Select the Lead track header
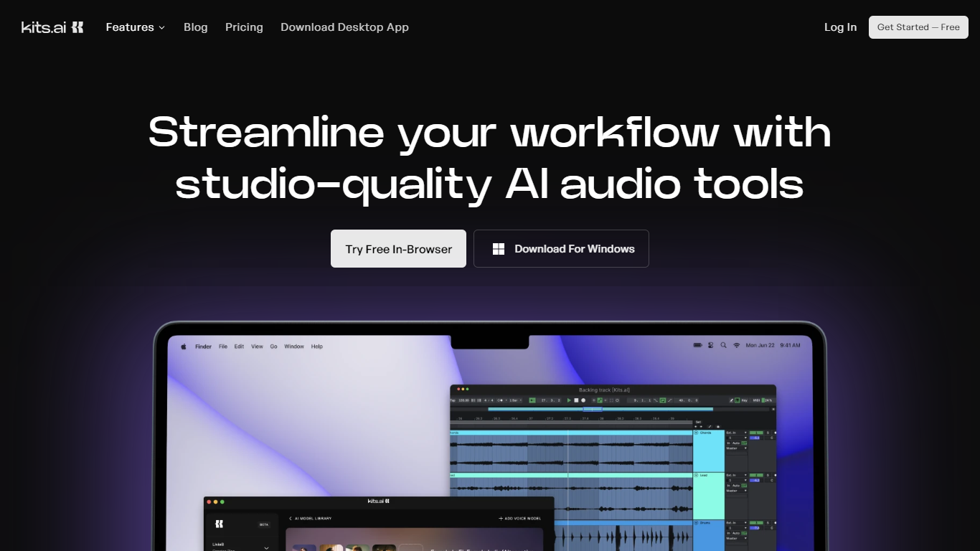Image resolution: width=980 pixels, height=551 pixels. [x=709, y=496]
